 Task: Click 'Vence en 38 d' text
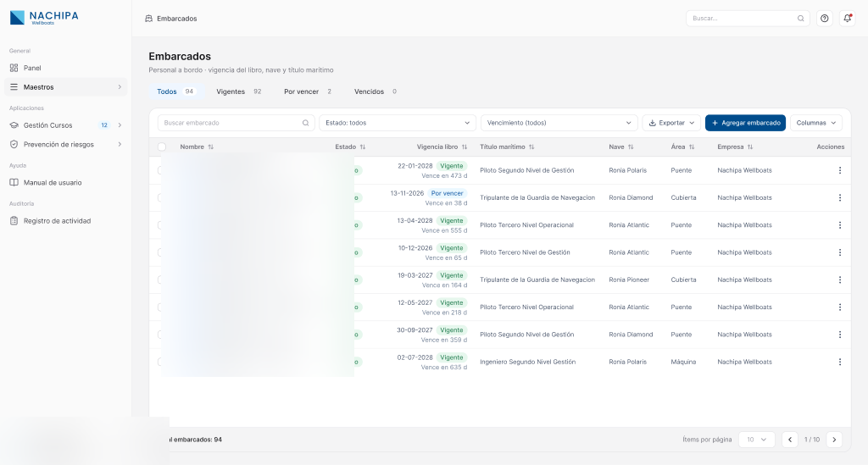coord(446,203)
